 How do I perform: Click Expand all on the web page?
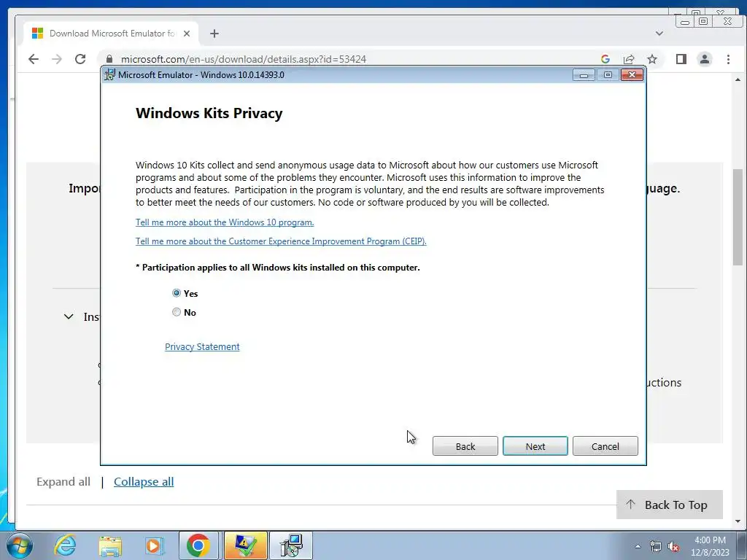63,481
